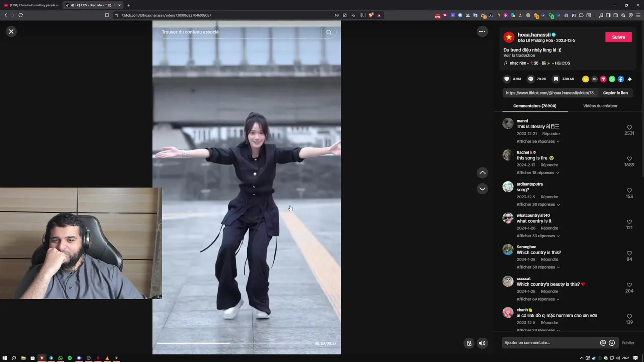Open comments via the speech bubble icon

pos(531,79)
